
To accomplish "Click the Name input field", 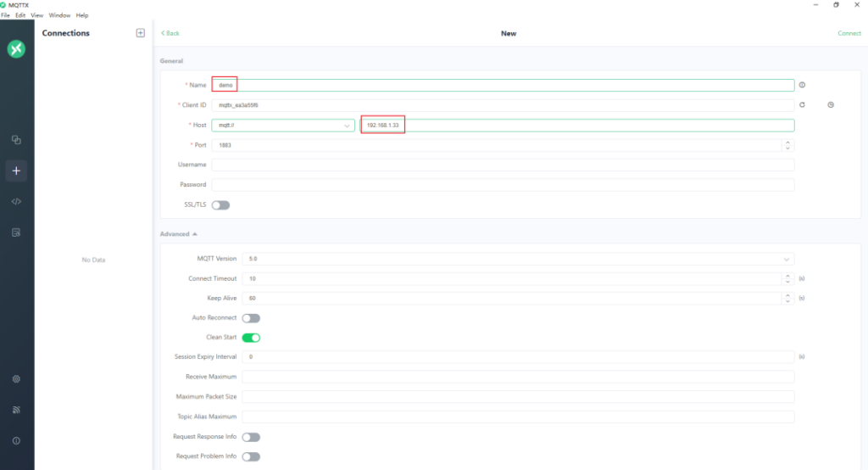I will pyautogui.click(x=503, y=85).
